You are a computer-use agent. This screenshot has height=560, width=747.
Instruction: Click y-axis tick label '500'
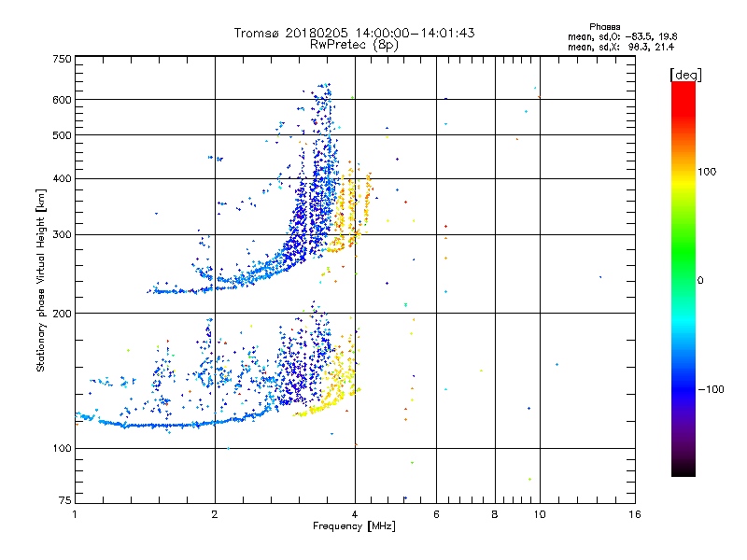click(x=62, y=135)
